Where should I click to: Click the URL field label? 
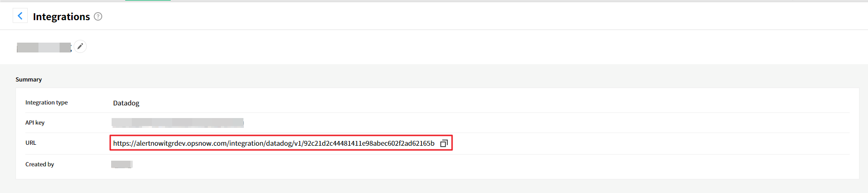30,143
